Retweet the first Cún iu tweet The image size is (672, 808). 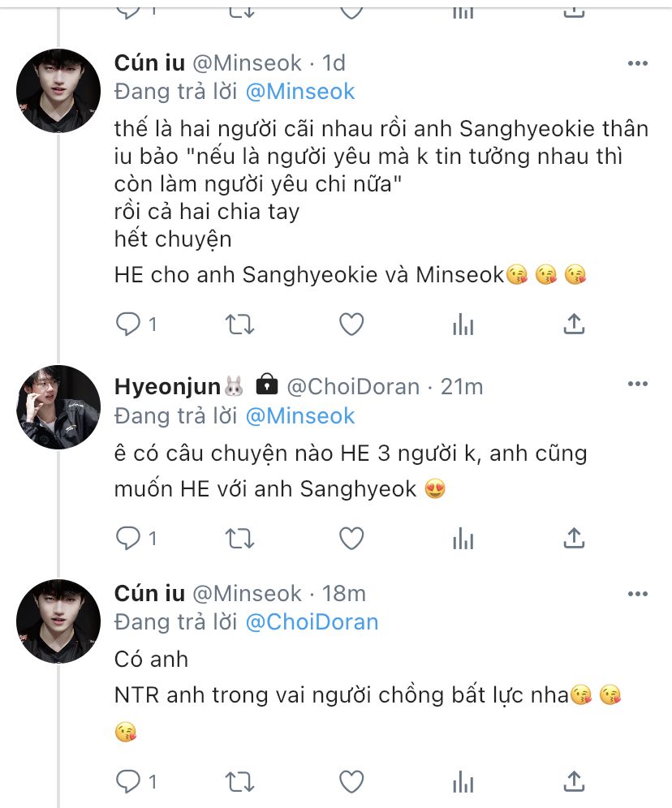[x=239, y=325]
